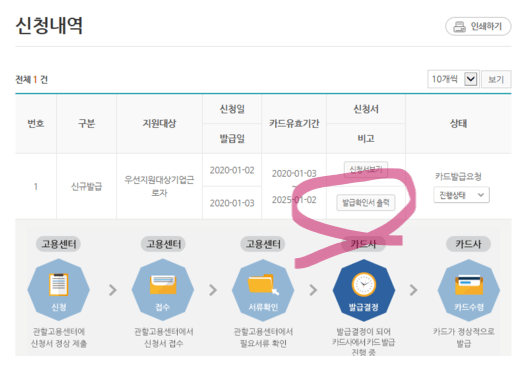
Task: Click the 번호 column header
Action: 36,124
